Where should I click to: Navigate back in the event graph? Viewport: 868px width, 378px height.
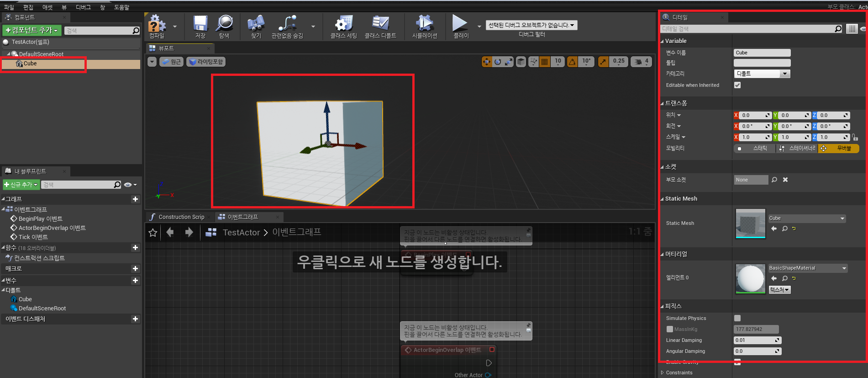(170, 232)
